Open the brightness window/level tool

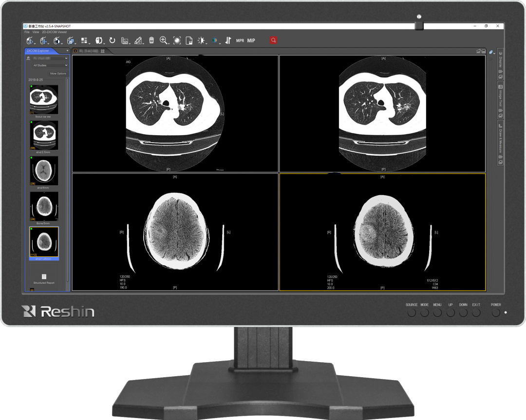tap(201, 40)
